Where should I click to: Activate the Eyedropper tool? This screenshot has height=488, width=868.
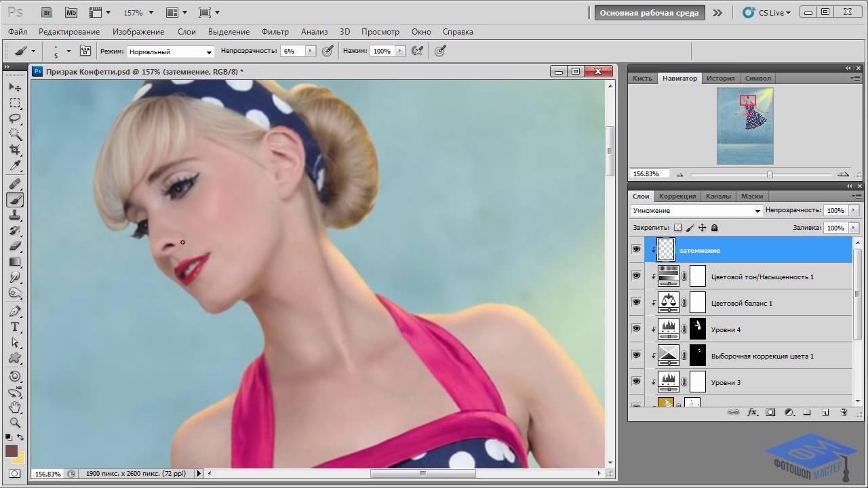tap(15, 166)
